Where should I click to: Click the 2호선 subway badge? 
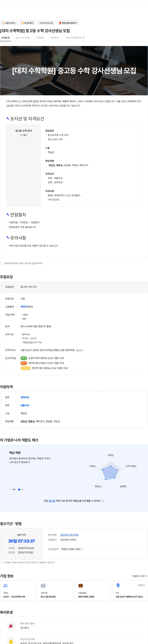click(24, 358)
